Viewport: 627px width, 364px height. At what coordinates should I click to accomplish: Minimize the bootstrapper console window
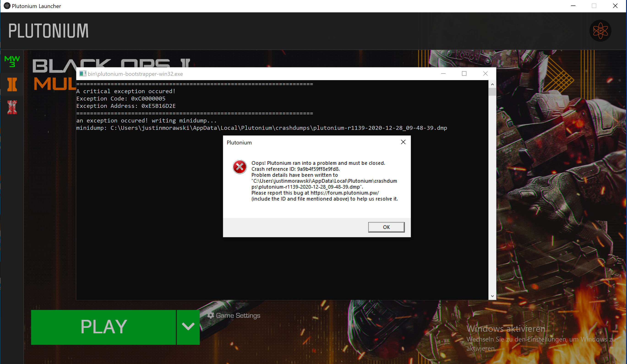pyautogui.click(x=443, y=74)
